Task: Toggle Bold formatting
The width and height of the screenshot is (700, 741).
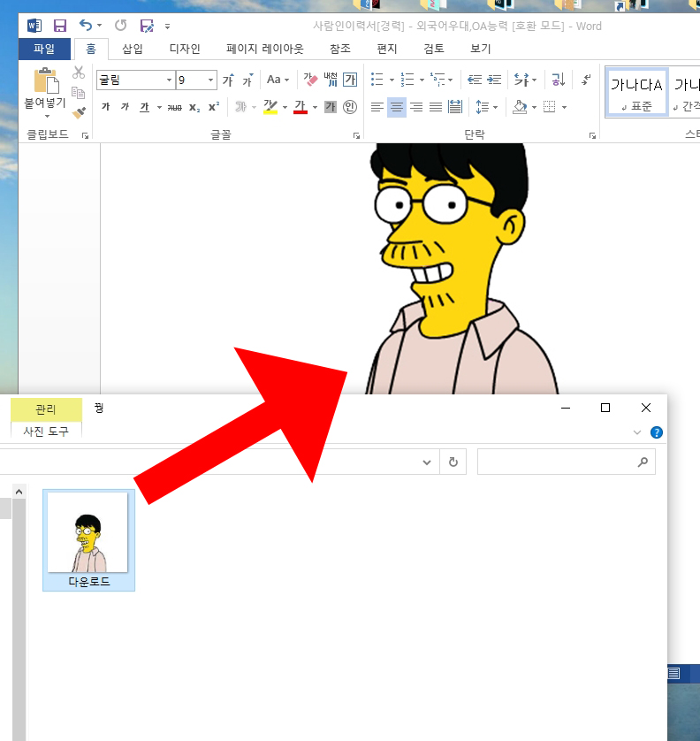Action: (x=106, y=107)
